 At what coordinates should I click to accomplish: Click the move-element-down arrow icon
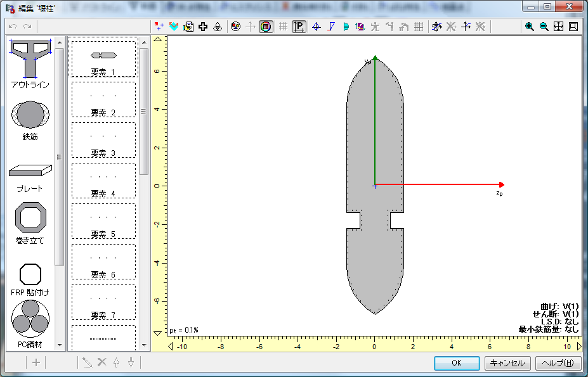[x=131, y=362]
